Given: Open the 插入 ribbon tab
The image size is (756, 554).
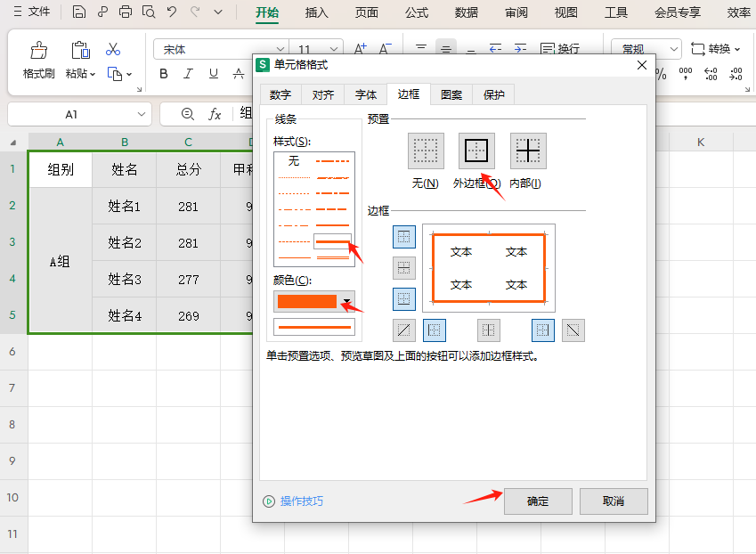Looking at the screenshot, I should point(316,12).
